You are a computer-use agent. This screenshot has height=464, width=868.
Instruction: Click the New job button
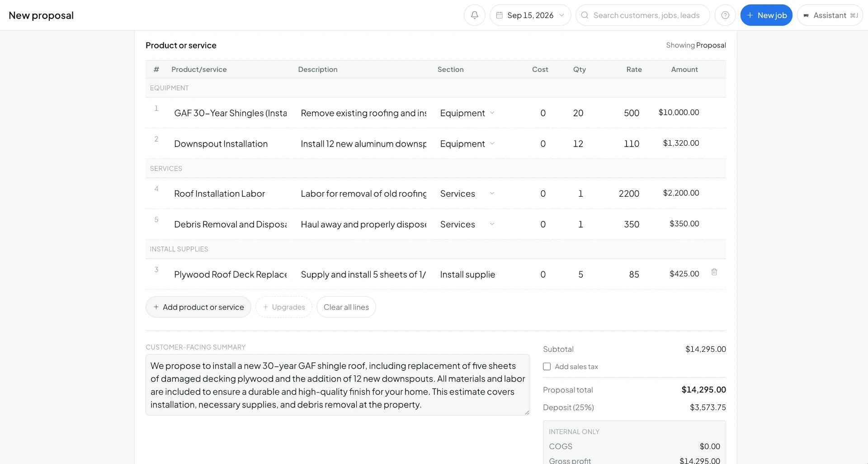pyautogui.click(x=766, y=15)
